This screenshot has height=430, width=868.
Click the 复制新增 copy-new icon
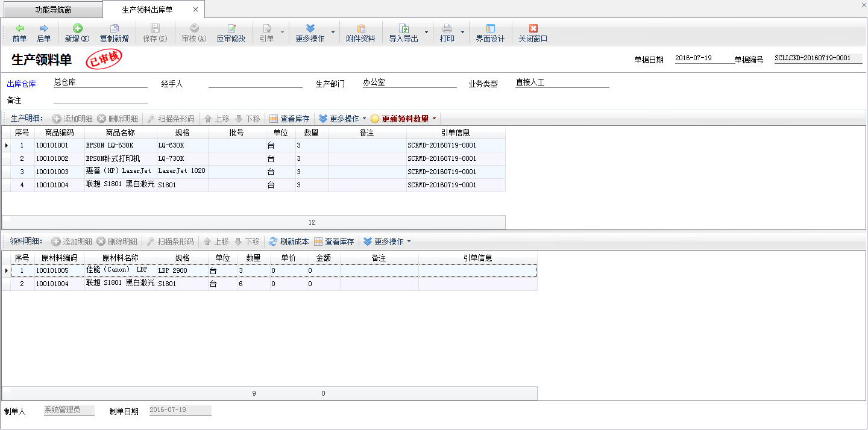tap(114, 29)
